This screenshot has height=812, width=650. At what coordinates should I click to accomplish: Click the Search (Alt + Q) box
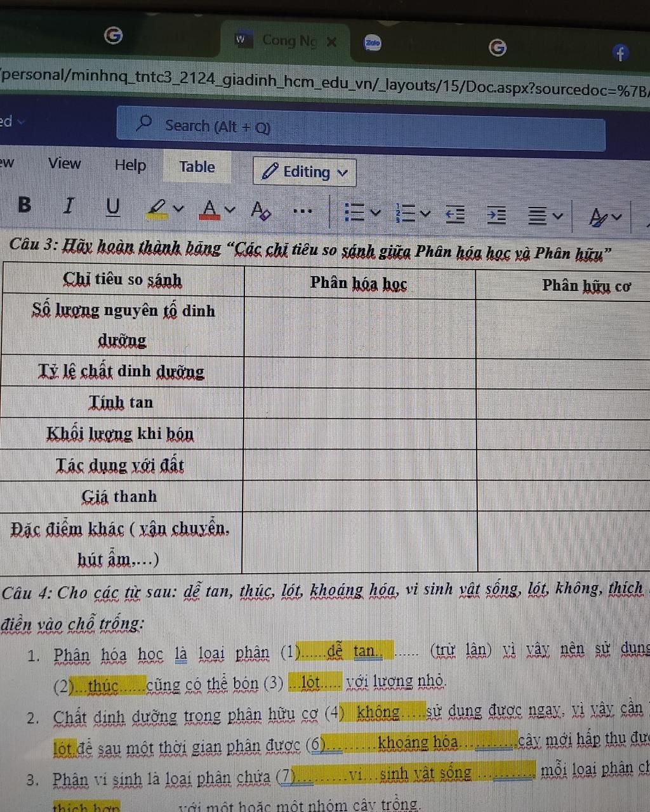[x=361, y=129]
